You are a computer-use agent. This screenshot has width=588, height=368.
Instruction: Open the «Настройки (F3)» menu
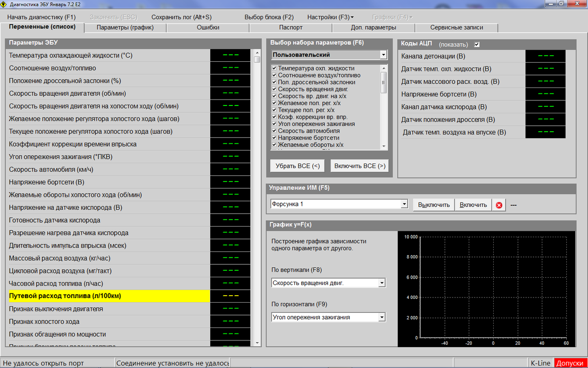pos(330,17)
